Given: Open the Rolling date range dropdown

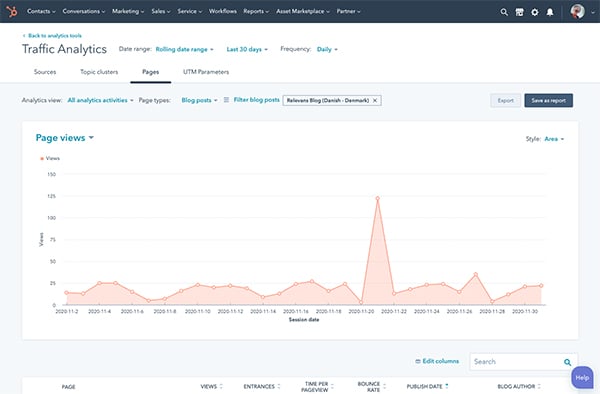Looking at the screenshot, I should tap(184, 49).
